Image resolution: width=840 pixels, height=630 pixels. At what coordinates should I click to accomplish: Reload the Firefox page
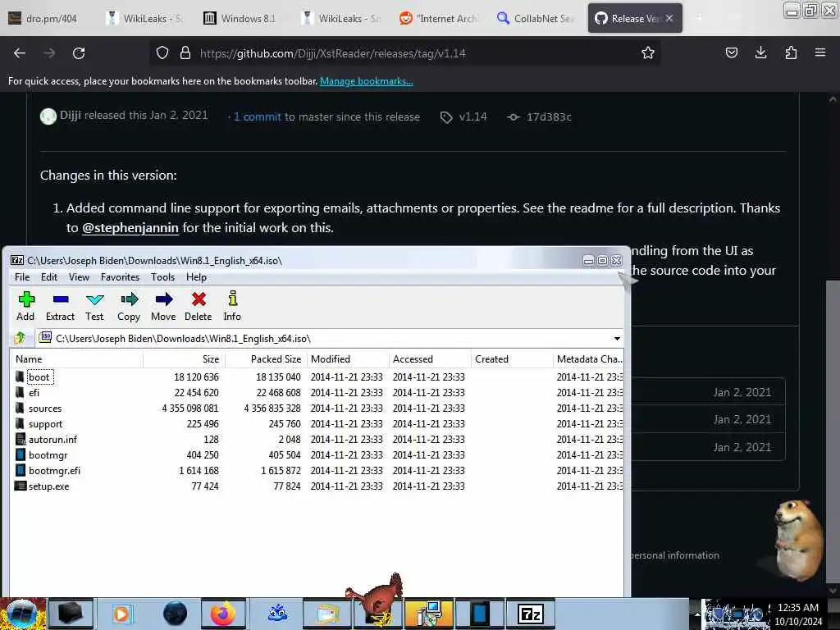[x=79, y=53]
